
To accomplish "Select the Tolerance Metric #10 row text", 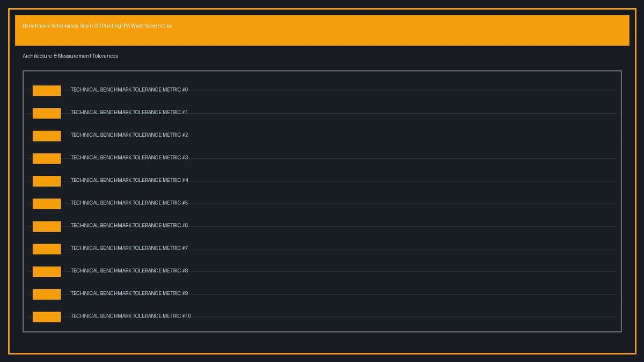I will [x=131, y=316].
